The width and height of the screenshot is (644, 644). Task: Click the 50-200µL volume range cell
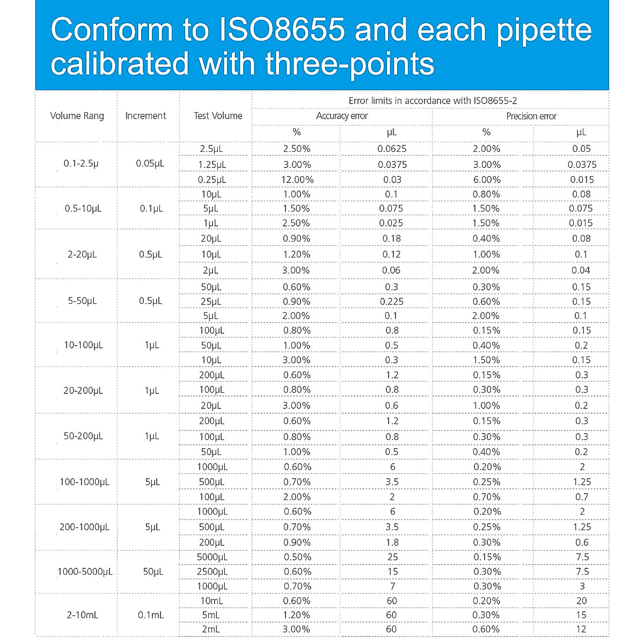[x=83, y=436]
